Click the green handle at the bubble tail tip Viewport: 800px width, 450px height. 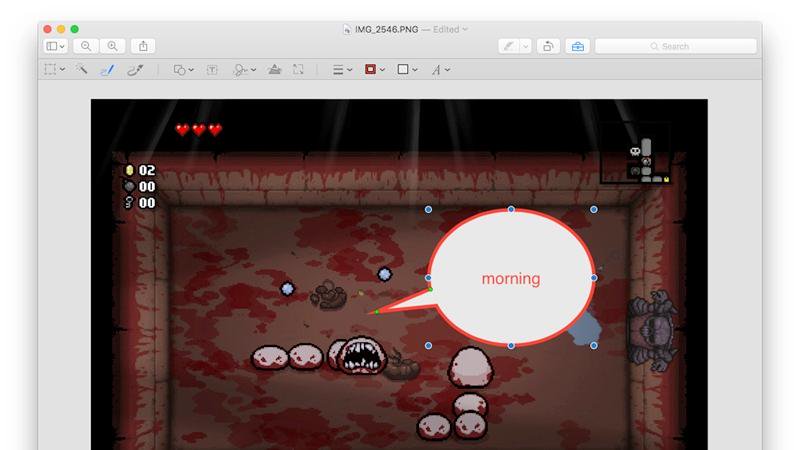click(x=377, y=312)
